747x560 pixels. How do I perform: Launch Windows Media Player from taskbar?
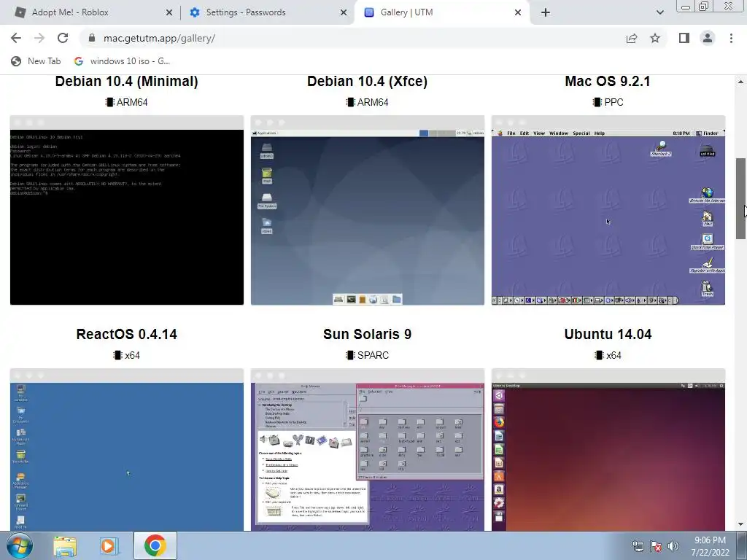tap(108, 545)
